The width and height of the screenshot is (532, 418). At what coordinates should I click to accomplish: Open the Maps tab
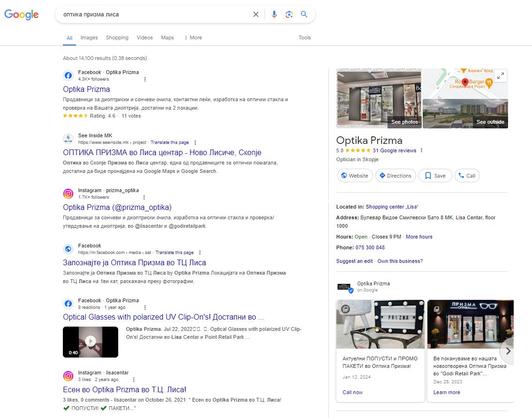pos(167,37)
